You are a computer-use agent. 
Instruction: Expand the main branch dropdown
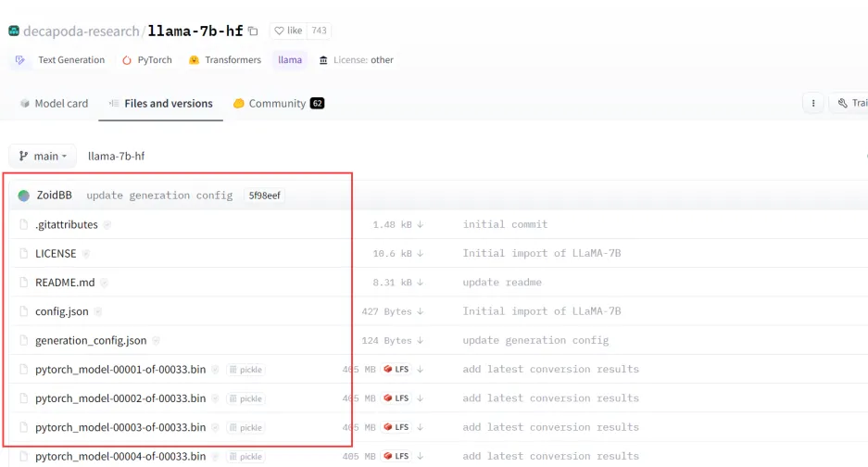coord(43,157)
